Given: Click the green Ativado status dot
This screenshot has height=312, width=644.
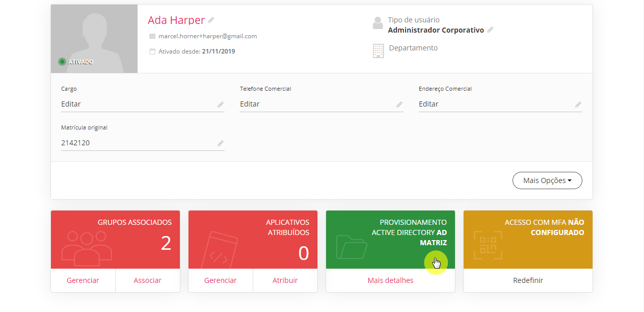Looking at the screenshot, I should [x=62, y=62].
